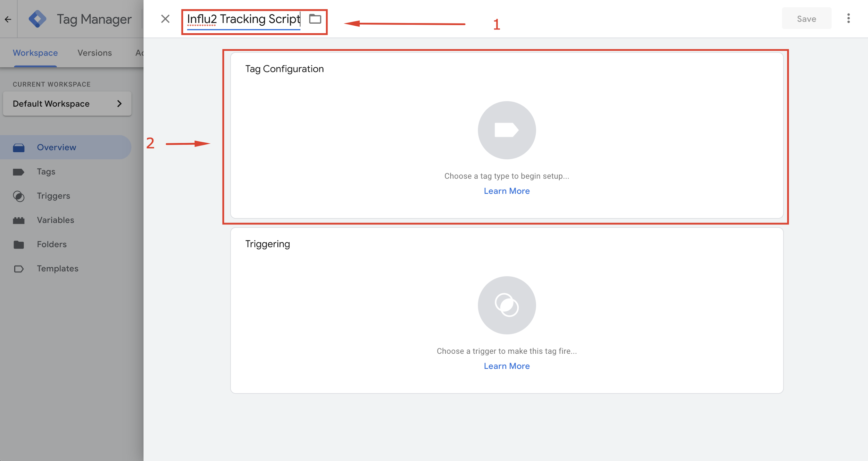Click the gray tag type icon circle

(507, 130)
